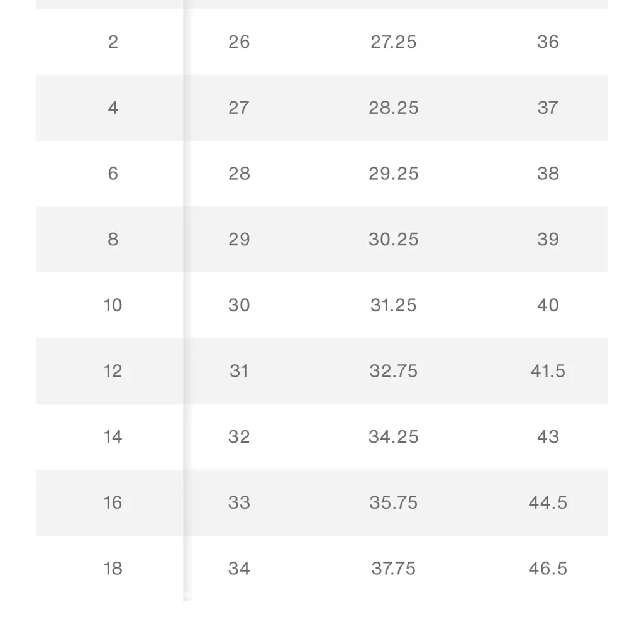The height and width of the screenshot is (644, 644).
Task: Select the 41.5 measurement cell
Action: coord(548,371)
